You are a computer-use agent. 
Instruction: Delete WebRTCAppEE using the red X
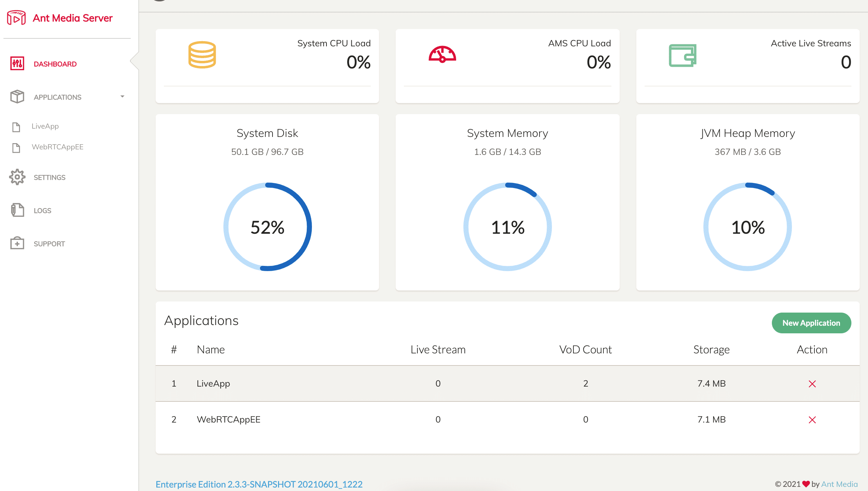pyautogui.click(x=812, y=420)
